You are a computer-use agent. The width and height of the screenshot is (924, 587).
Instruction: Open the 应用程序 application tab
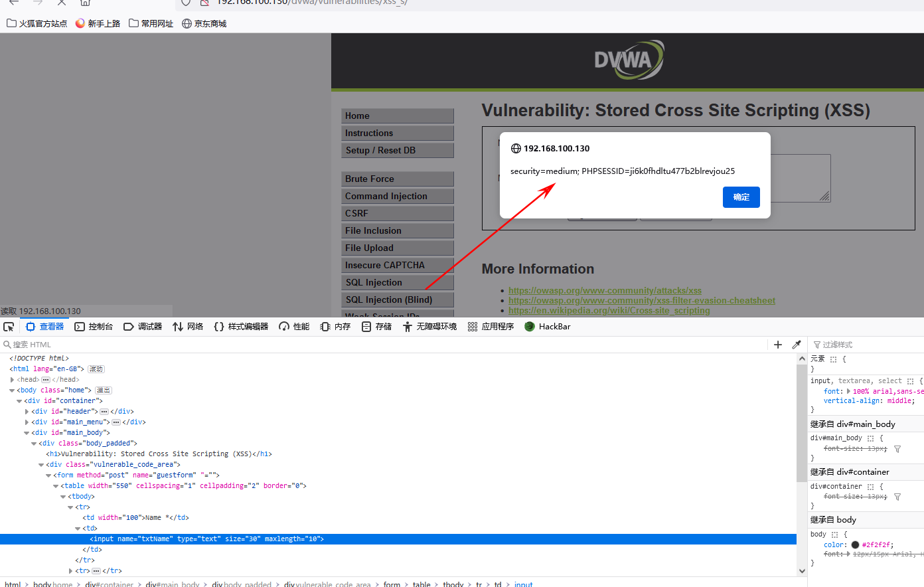coord(491,327)
